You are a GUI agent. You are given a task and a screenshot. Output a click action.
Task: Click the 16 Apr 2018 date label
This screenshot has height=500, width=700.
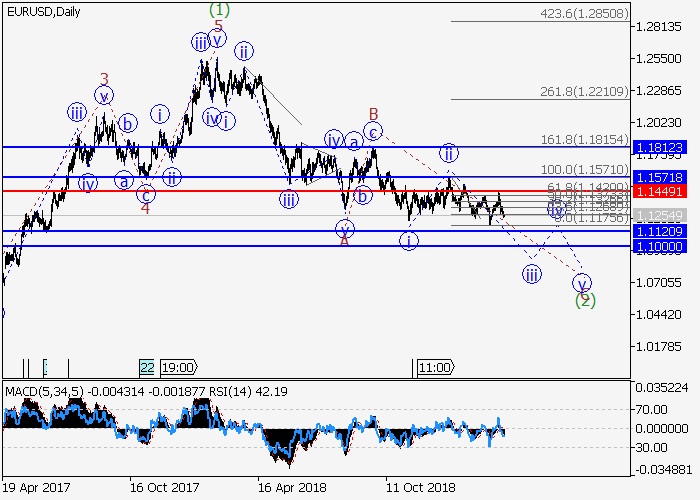click(290, 489)
